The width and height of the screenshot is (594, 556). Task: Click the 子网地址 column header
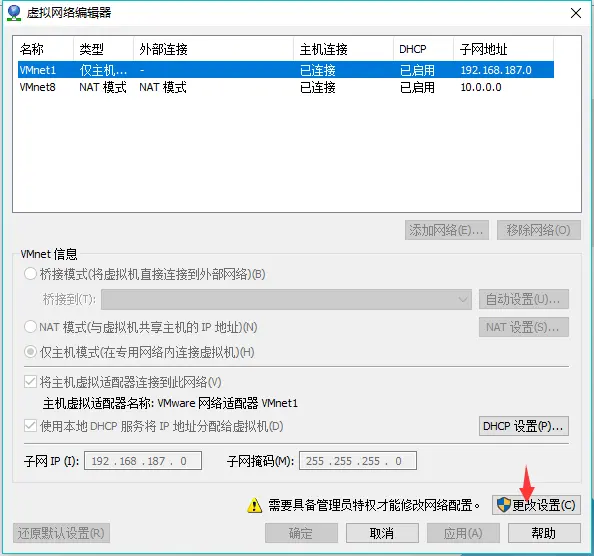coord(503,49)
